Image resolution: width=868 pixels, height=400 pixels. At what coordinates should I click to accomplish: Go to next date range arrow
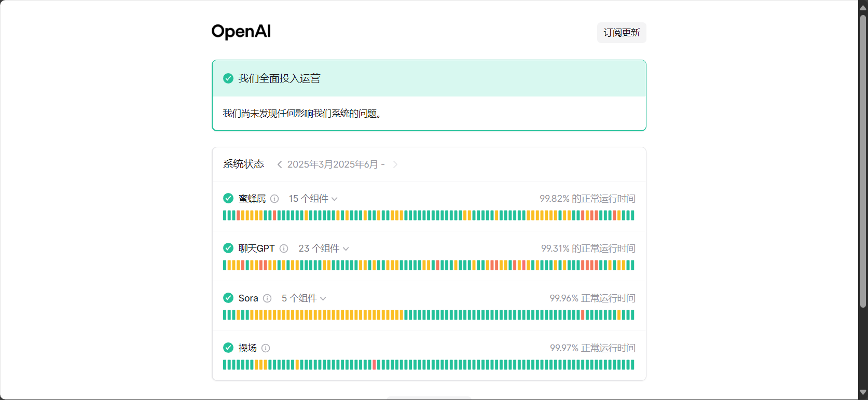[395, 164]
